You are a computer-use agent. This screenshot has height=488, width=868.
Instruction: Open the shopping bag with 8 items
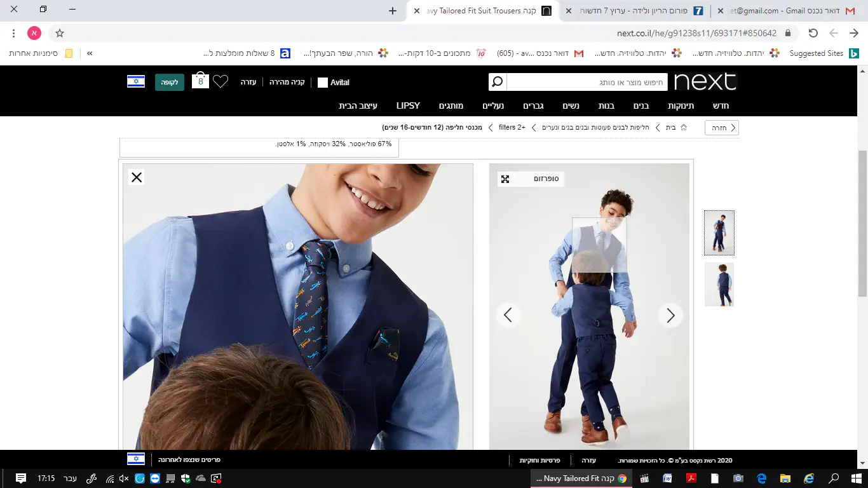pos(200,81)
